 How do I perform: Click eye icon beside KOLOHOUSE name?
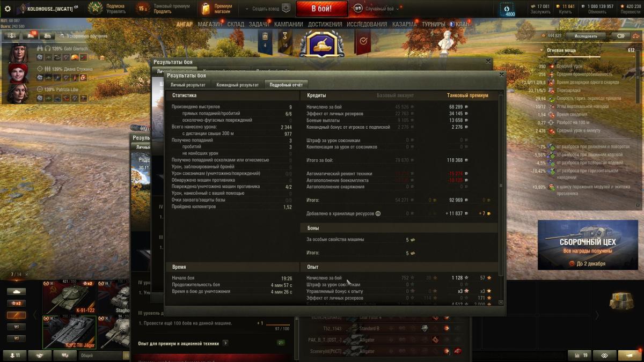point(76,7)
